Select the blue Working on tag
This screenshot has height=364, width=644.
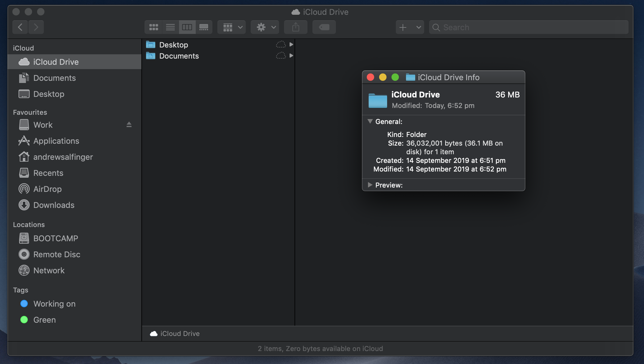coord(74,304)
